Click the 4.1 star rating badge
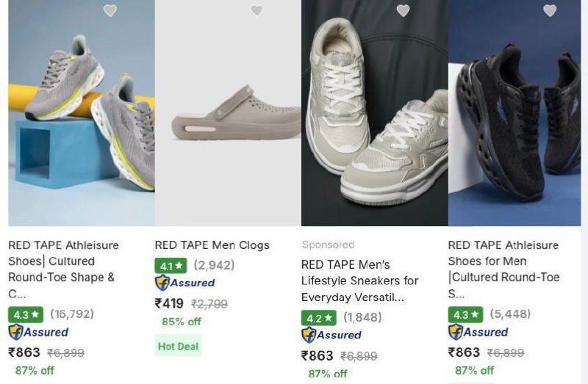Screen dimensions: 588x384 [171, 266]
